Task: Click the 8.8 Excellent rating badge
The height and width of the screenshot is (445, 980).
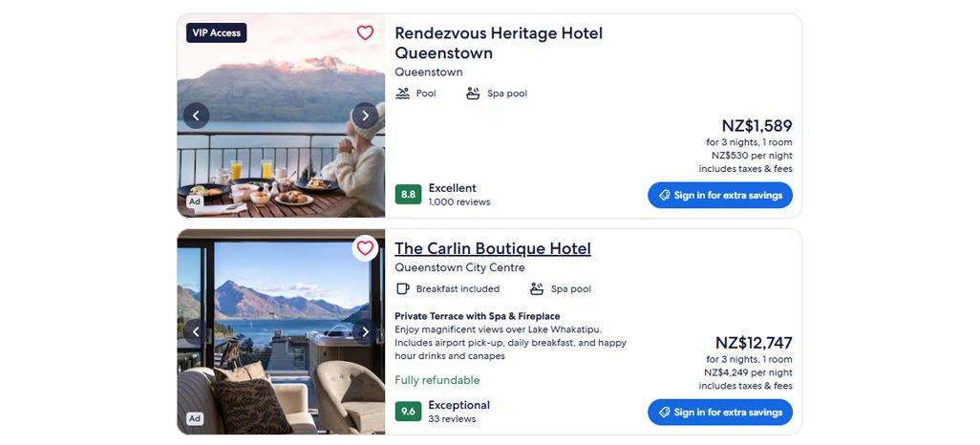Action: click(408, 195)
